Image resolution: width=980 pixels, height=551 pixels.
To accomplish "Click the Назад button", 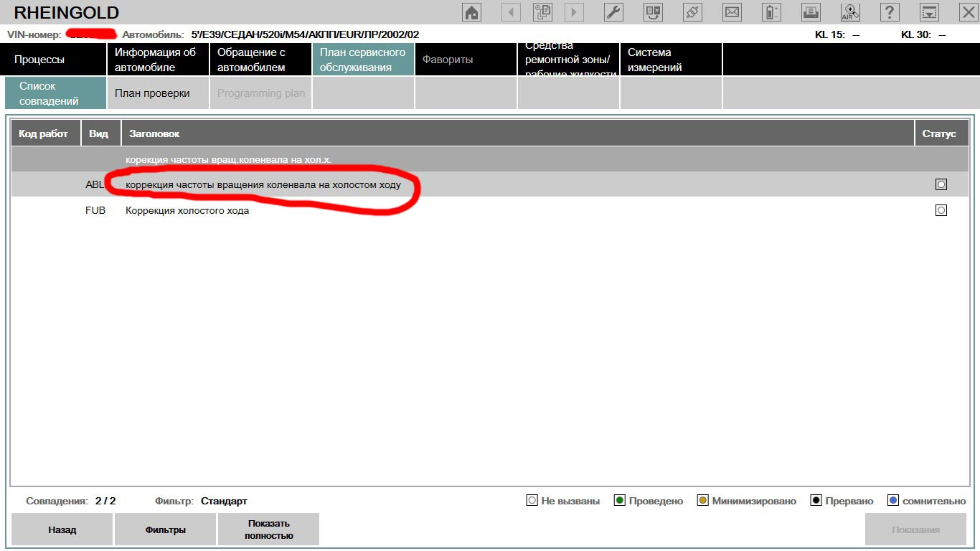I will pos(62,529).
